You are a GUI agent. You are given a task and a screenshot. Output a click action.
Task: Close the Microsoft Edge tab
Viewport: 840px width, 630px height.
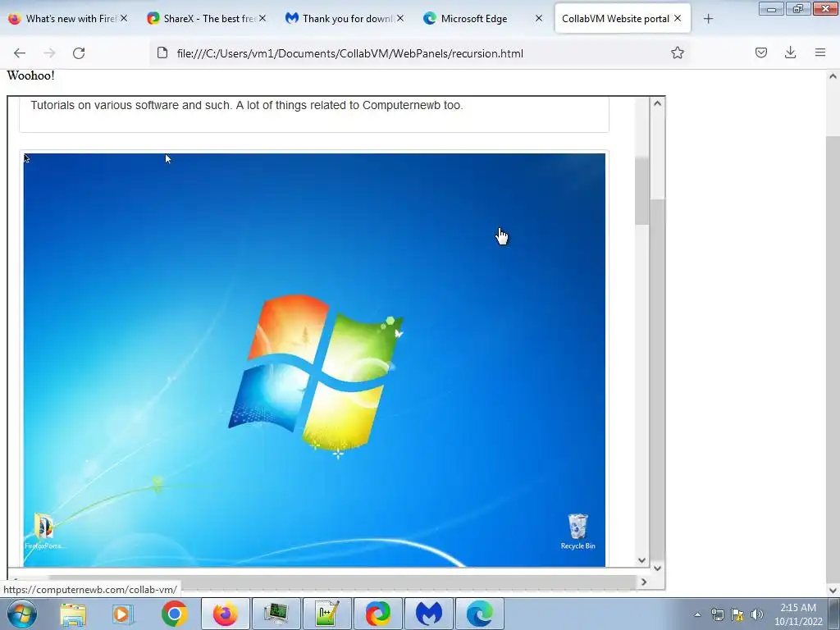[539, 18]
